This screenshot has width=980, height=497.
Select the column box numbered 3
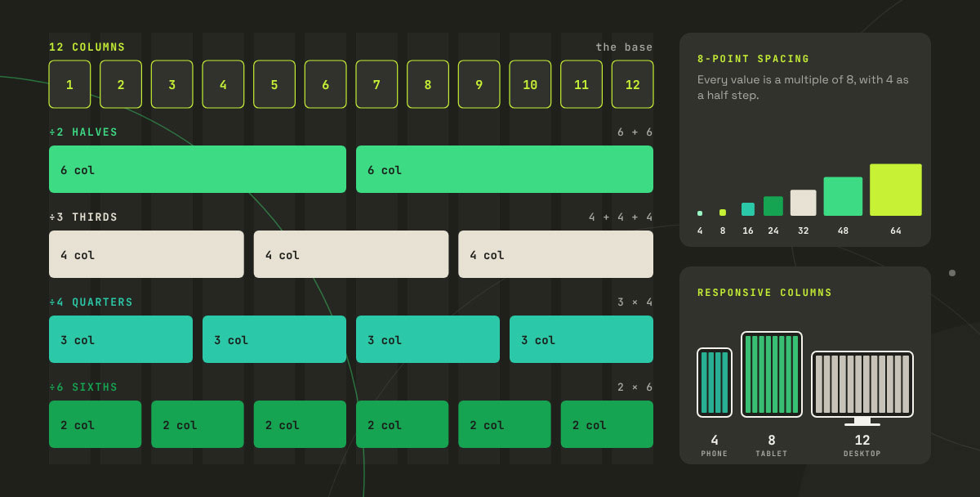tap(172, 84)
